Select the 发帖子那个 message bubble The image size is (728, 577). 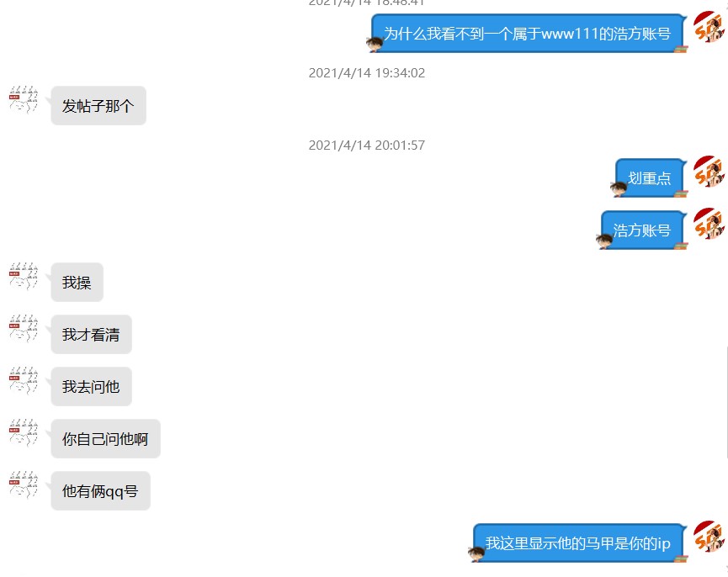98,106
